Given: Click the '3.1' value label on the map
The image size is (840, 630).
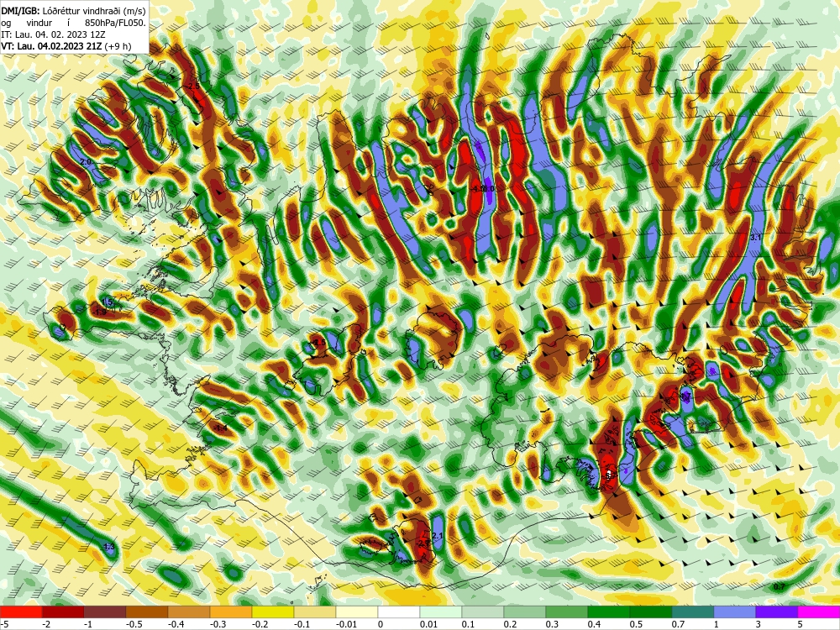Looking at the screenshot, I should pyautogui.click(x=756, y=237).
